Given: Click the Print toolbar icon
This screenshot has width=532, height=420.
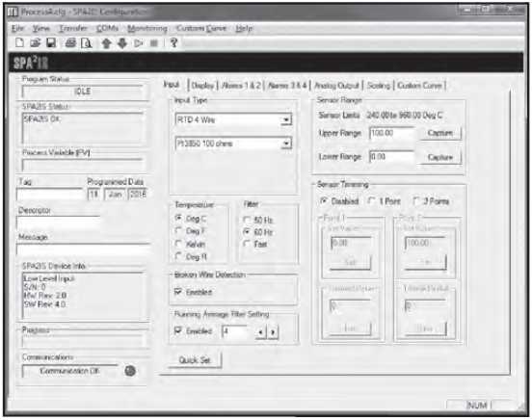Looking at the screenshot, I should pyautogui.click(x=70, y=42).
